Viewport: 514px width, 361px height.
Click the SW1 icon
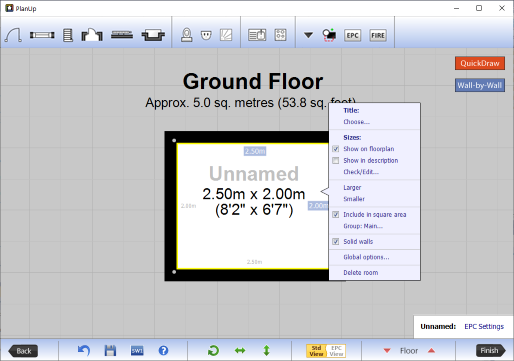pos(137,351)
